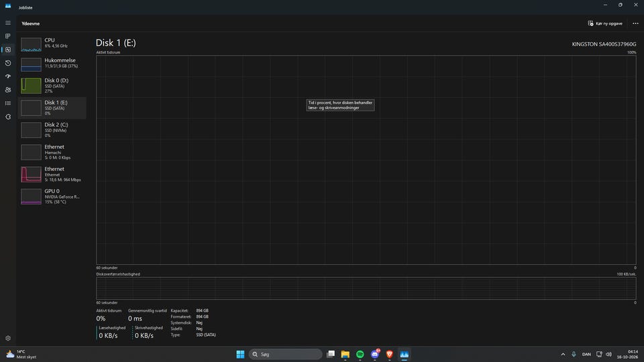Image resolution: width=644 pixels, height=362 pixels.
Task: Open Discord from the taskbar
Action: pos(375,354)
